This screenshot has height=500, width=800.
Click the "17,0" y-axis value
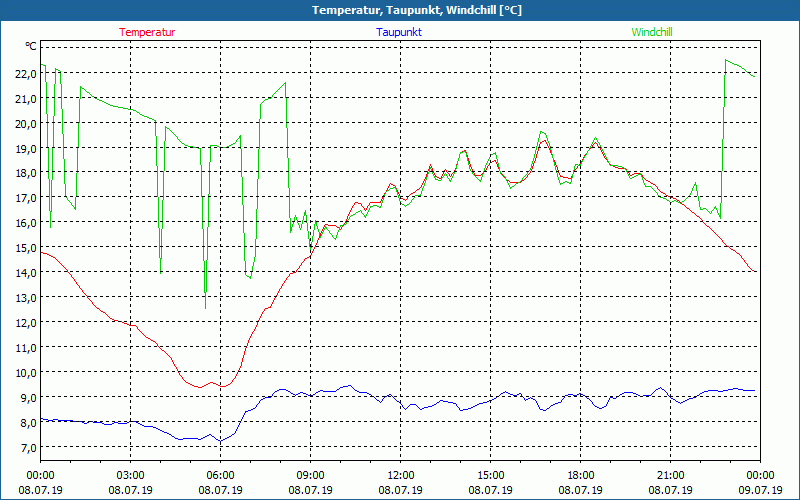pos(26,198)
